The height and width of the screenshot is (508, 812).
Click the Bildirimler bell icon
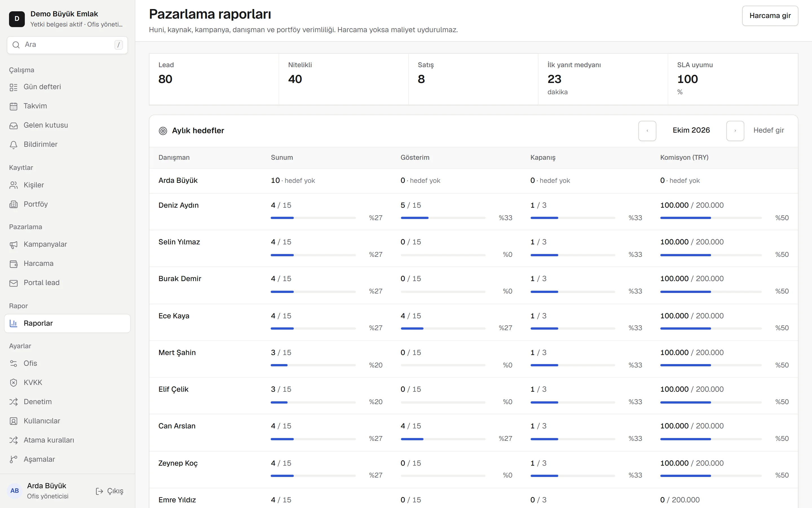14,145
